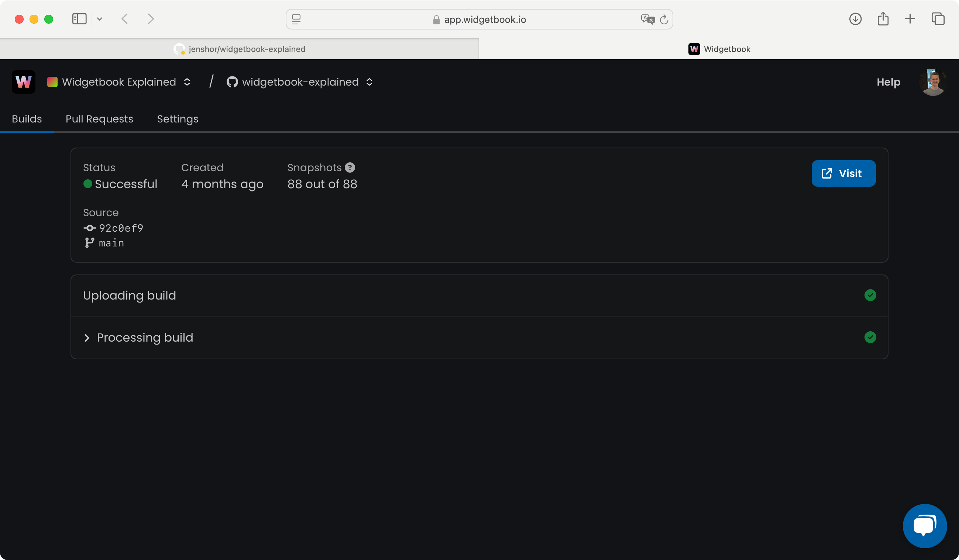959x560 pixels.
Task: Open the Widgetbook Explained workspace switcher
Action: pos(119,82)
